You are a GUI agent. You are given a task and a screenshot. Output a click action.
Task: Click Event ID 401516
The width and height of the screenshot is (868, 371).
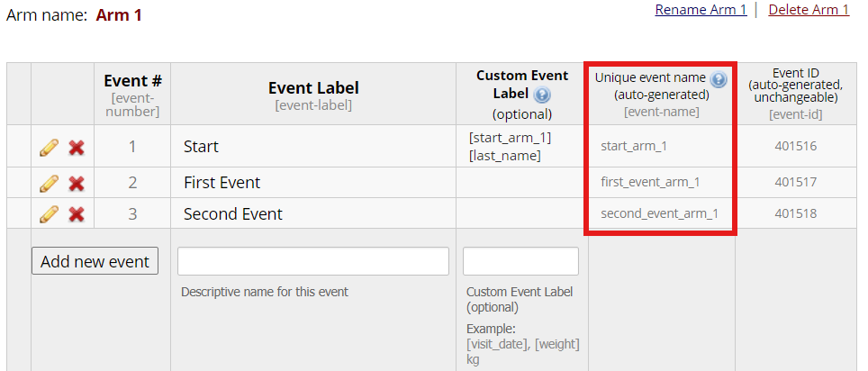pos(795,146)
